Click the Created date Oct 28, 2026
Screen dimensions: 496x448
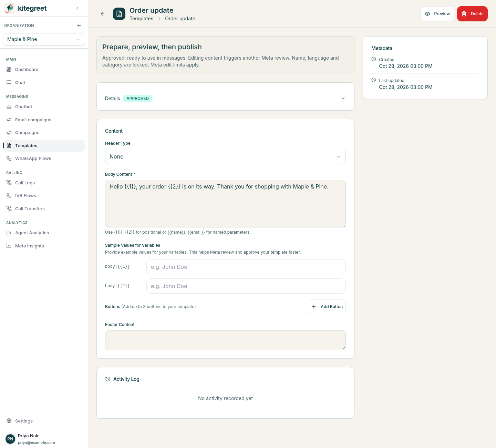406,66
